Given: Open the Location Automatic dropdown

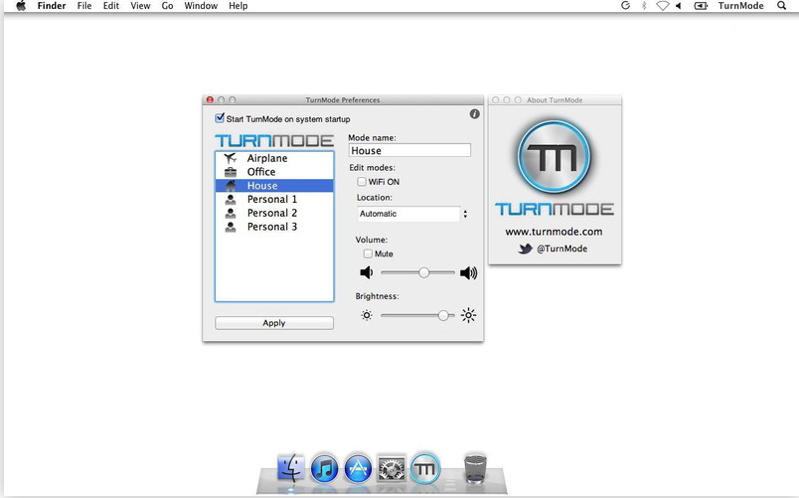Looking at the screenshot, I should point(413,214).
